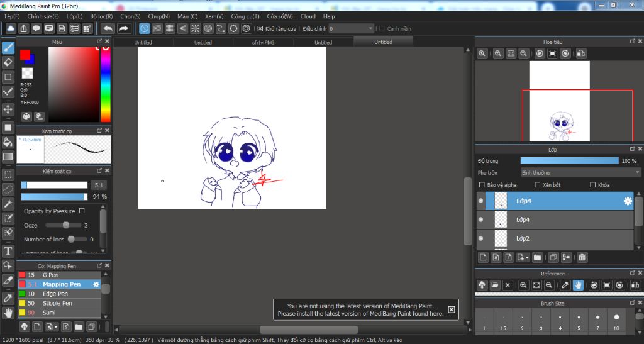Adjust the Độ trong opacity slider
The height and width of the screenshot is (344, 644).
pos(569,161)
